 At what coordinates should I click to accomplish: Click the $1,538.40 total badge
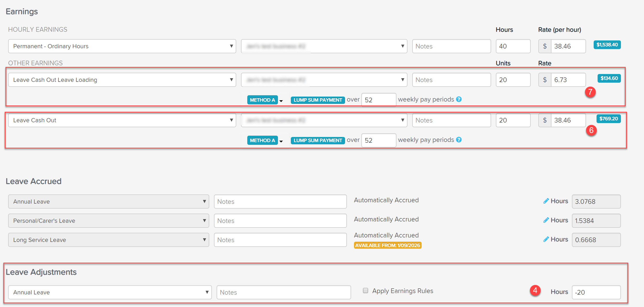[607, 45]
